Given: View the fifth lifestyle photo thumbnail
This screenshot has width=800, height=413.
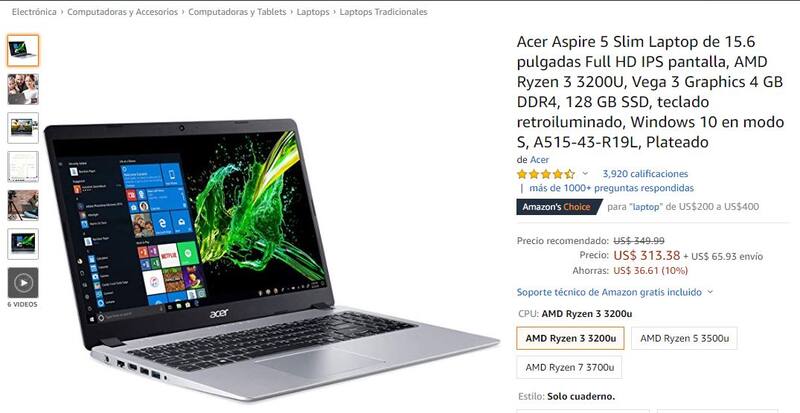Looking at the screenshot, I should point(23,205).
